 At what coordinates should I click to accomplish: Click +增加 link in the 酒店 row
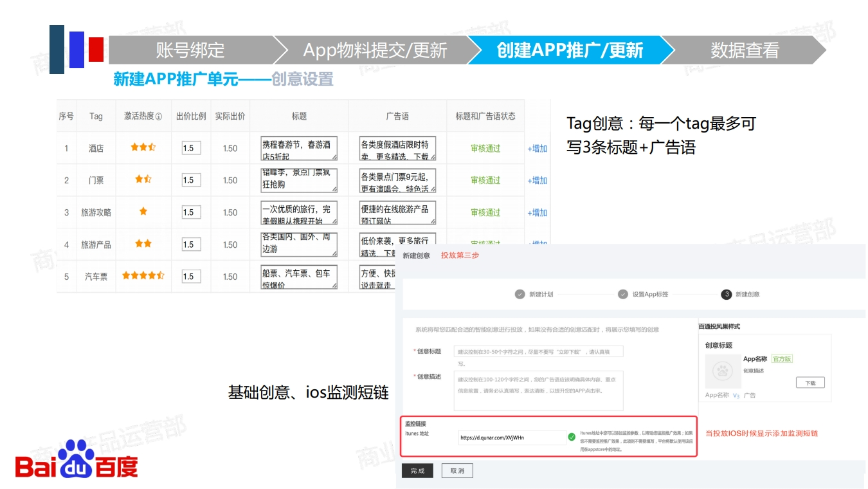tap(538, 149)
